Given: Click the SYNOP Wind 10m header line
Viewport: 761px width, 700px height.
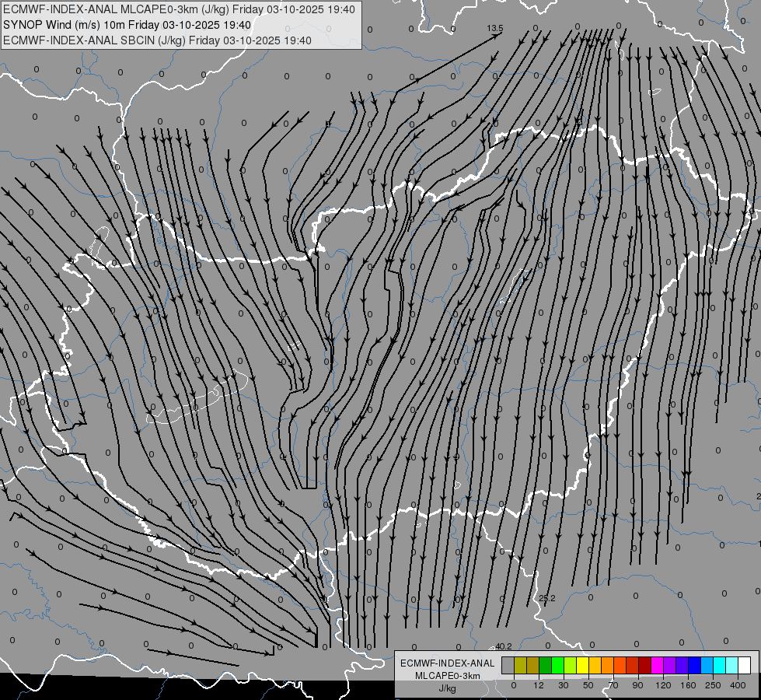Looking at the screenshot, I should point(127,25).
